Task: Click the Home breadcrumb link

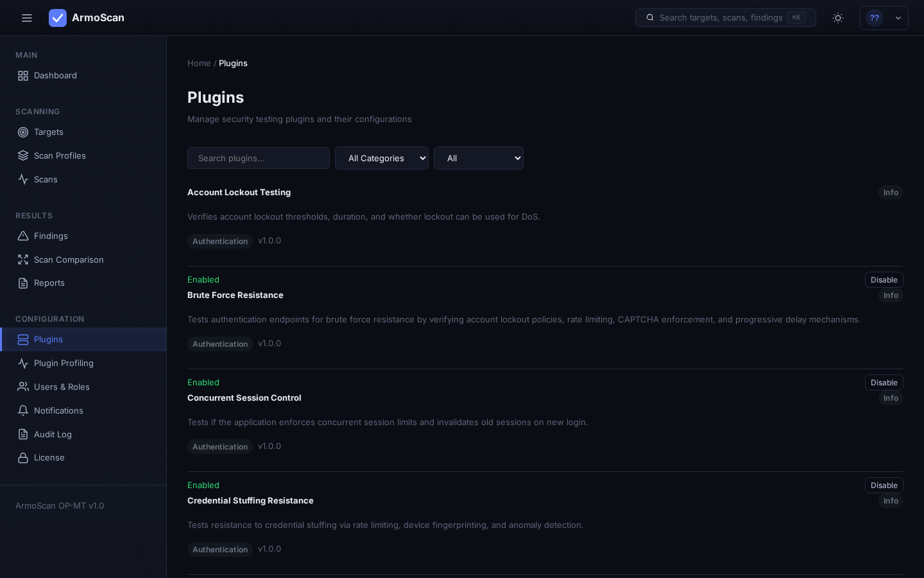Action: (x=199, y=63)
